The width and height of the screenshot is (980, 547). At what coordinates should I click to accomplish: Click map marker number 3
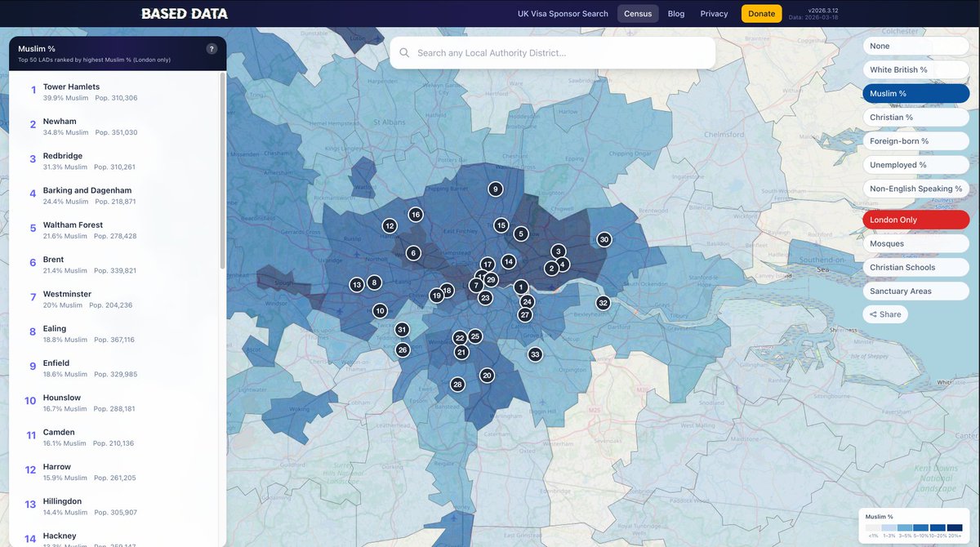[558, 251]
